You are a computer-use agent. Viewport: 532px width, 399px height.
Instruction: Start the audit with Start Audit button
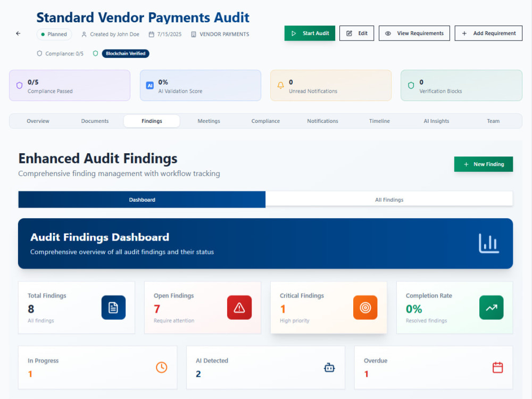pos(310,33)
